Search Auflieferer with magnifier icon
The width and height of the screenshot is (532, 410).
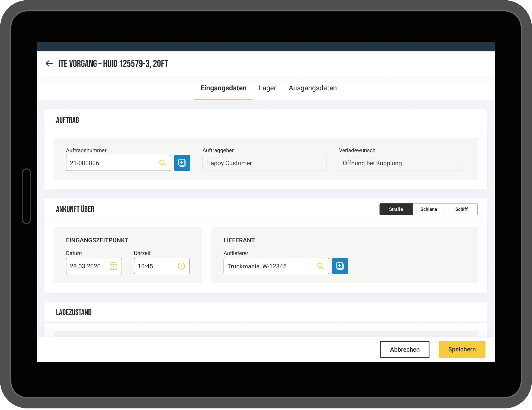coord(321,266)
